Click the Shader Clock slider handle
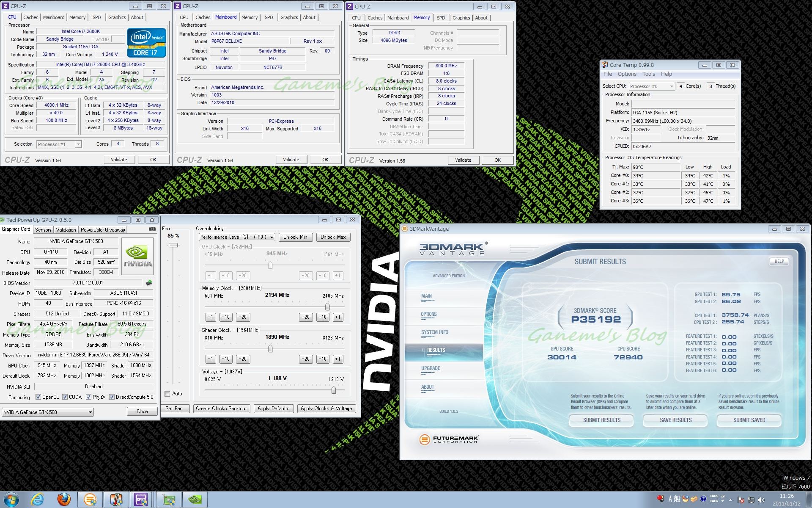Screen dimensions: 812x508 [x=270, y=349]
